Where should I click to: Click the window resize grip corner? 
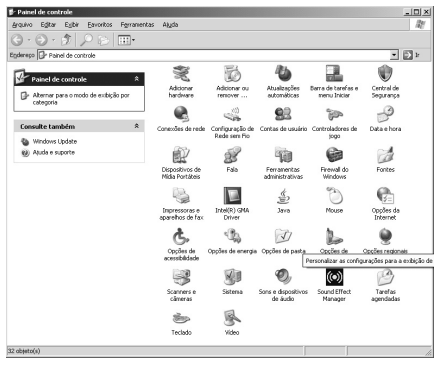pyautogui.click(x=429, y=352)
